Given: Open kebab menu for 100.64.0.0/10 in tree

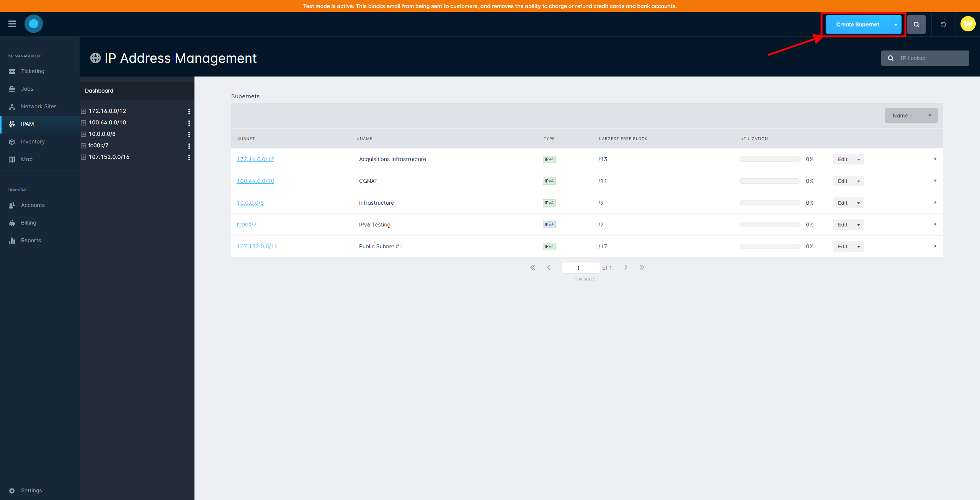Looking at the screenshot, I should (189, 123).
